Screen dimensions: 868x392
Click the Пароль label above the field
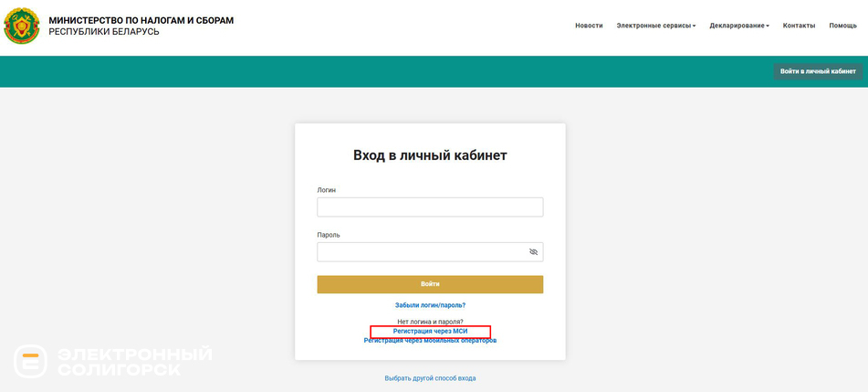[329, 235]
